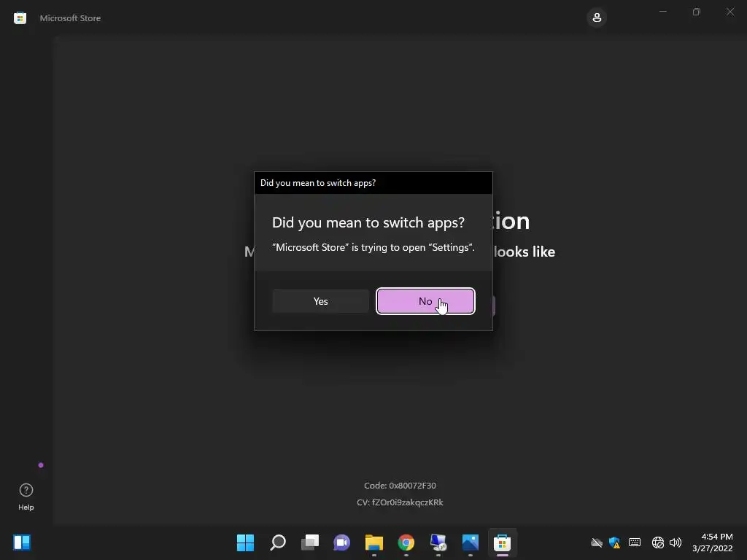Image resolution: width=747 pixels, height=560 pixels.
Task: Click the volume speaker tray icon
Action: [676, 542]
